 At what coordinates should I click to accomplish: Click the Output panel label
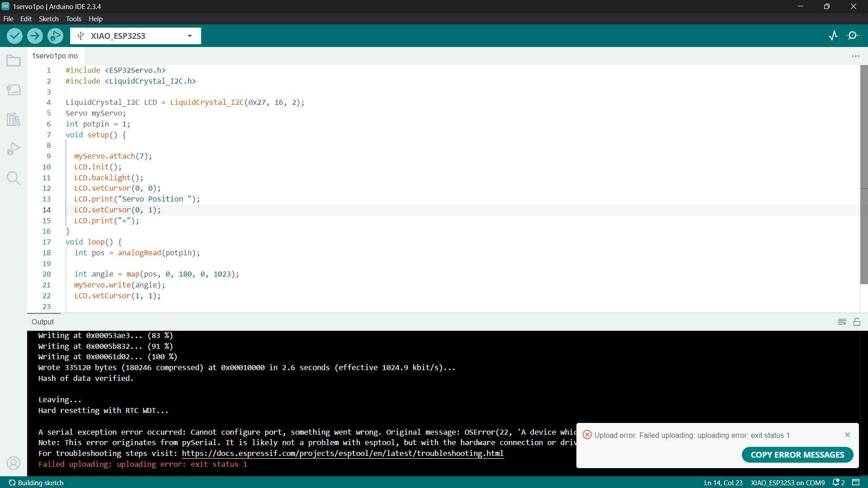click(42, 322)
